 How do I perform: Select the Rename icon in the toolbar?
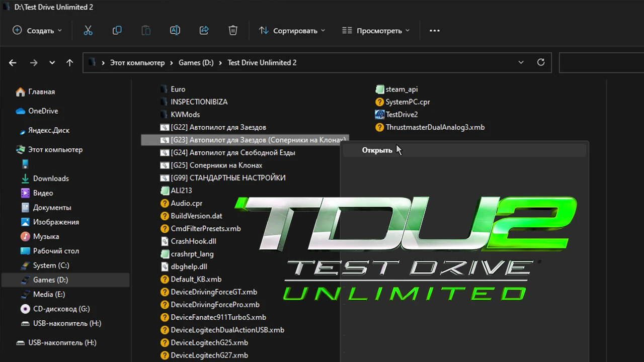pos(175,30)
